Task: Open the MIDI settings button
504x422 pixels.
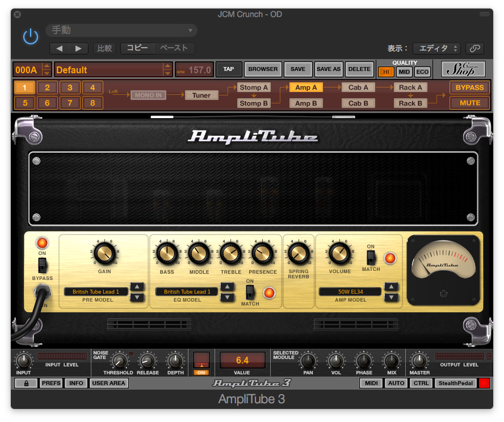Action: click(x=371, y=383)
